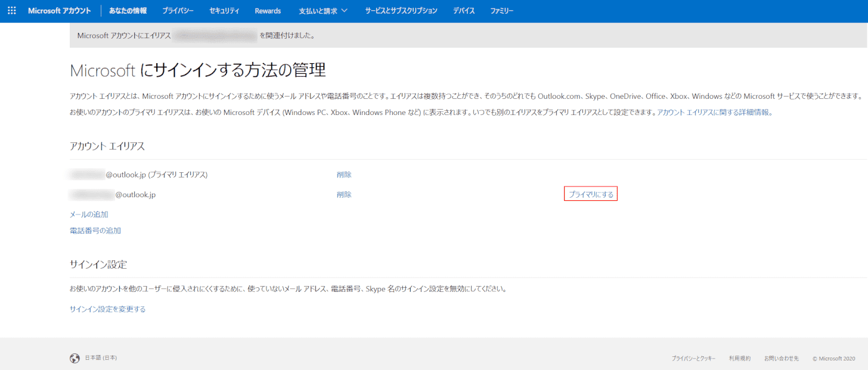
Task: Change language via 日本語 (日本) link
Action: click(x=101, y=358)
